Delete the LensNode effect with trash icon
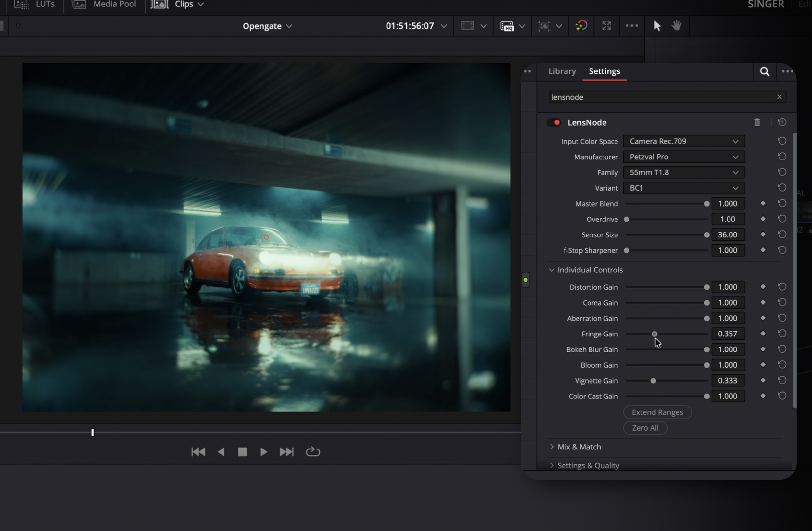Viewport: 812px width, 531px height. click(757, 122)
